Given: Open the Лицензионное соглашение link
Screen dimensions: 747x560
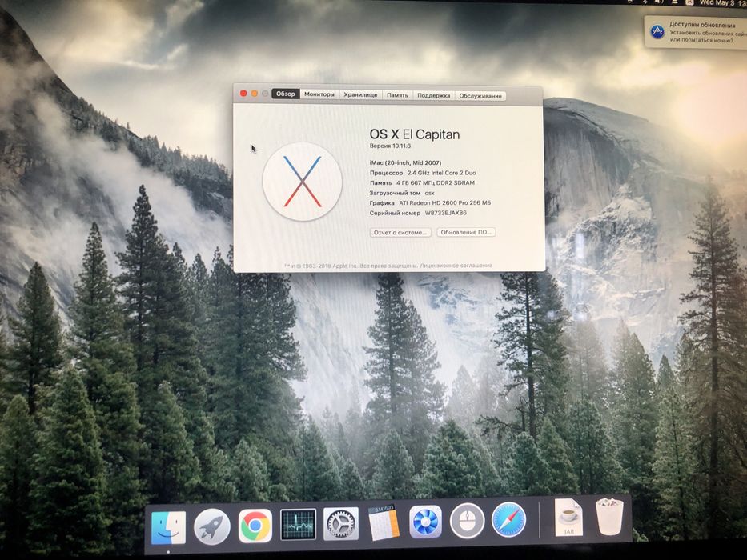Looking at the screenshot, I should point(456,266).
